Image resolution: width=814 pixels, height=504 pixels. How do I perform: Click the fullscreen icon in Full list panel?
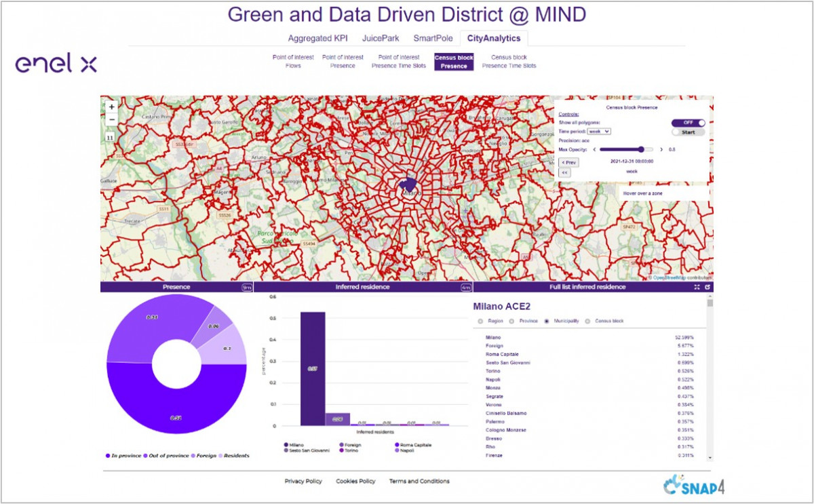click(x=697, y=288)
